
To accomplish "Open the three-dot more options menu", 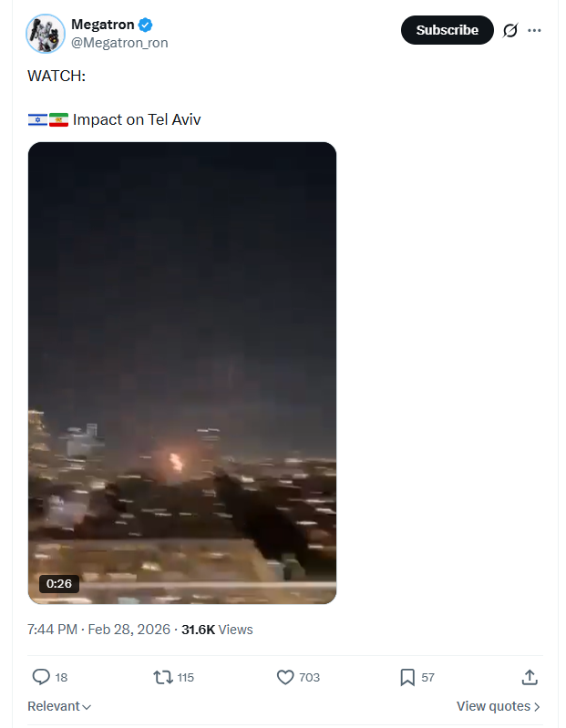I will pyautogui.click(x=534, y=30).
